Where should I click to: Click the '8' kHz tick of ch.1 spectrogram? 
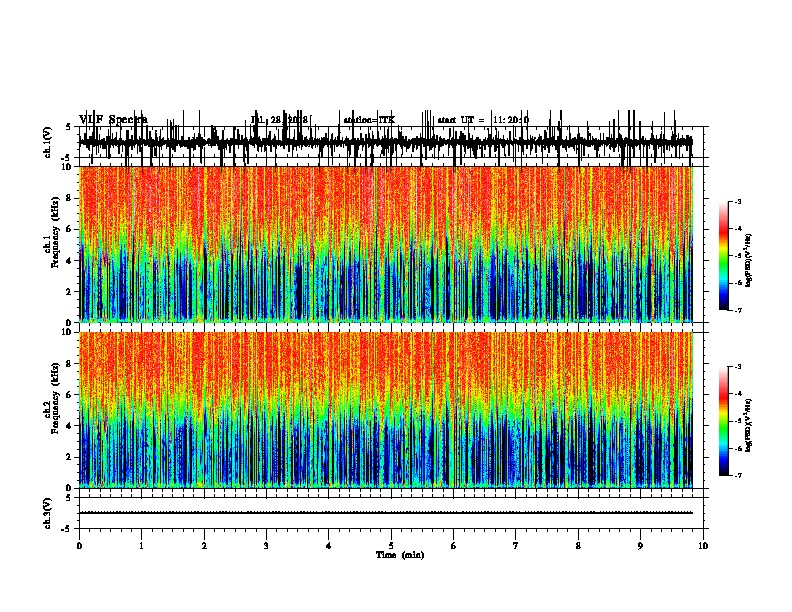tap(70, 198)
